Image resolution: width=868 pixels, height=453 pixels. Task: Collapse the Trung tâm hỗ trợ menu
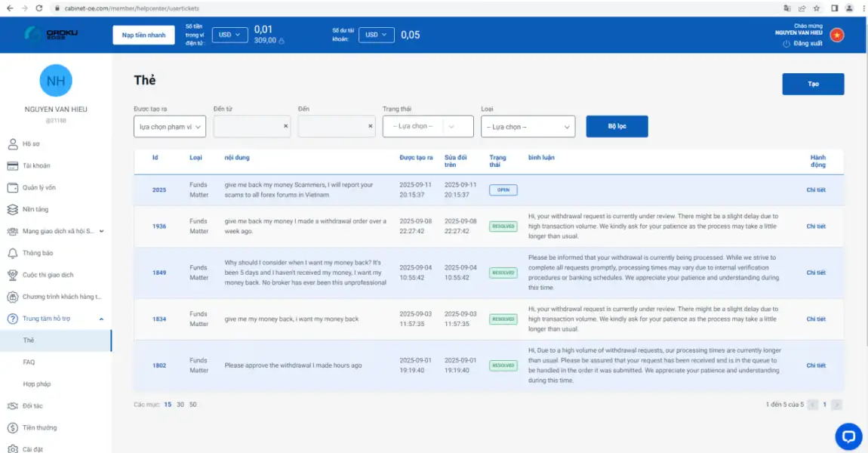[101, 319]
